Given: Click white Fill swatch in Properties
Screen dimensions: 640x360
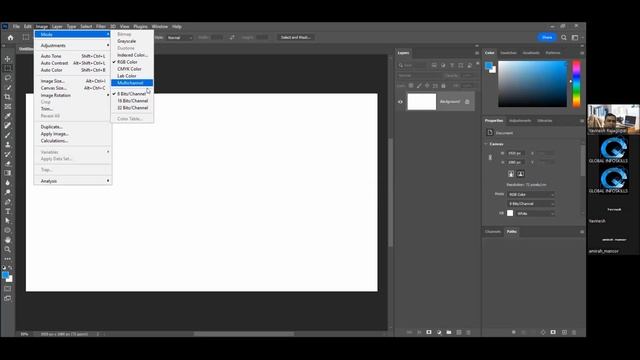Looking at the screenshot, I should (510, 213).
